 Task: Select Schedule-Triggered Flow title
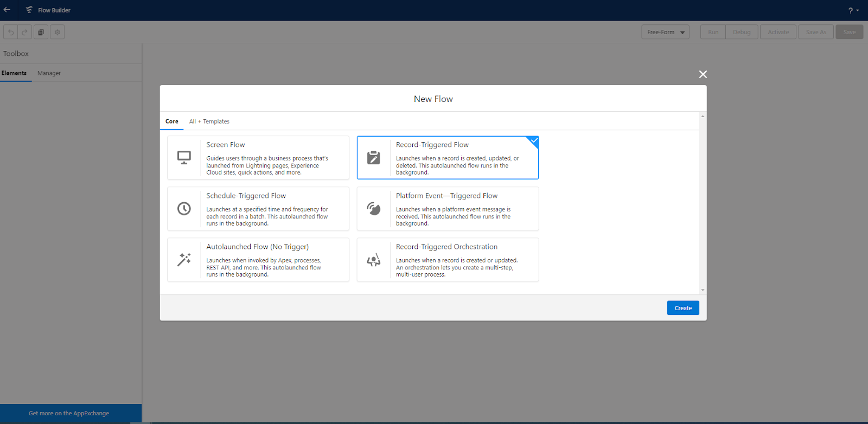(246, 196)
